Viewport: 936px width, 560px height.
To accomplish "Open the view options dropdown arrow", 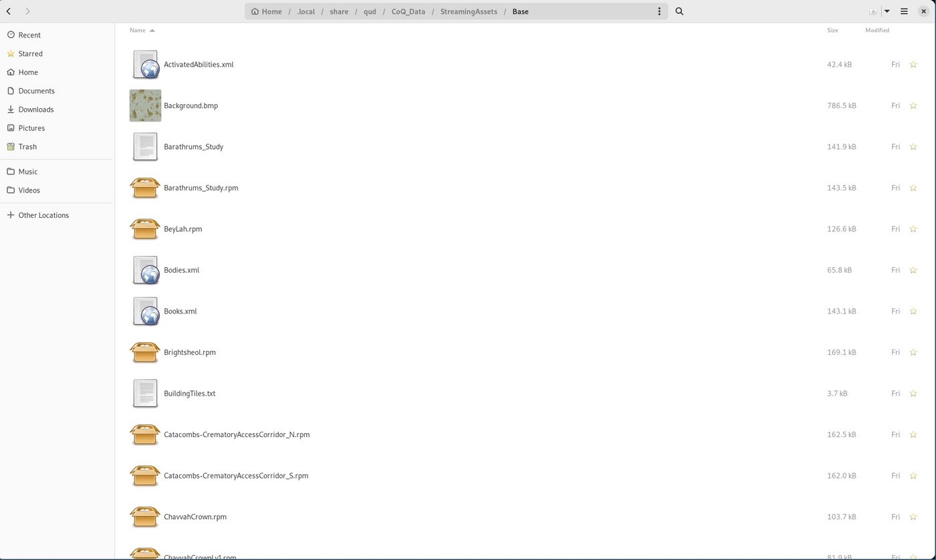I will click(887, 11).
